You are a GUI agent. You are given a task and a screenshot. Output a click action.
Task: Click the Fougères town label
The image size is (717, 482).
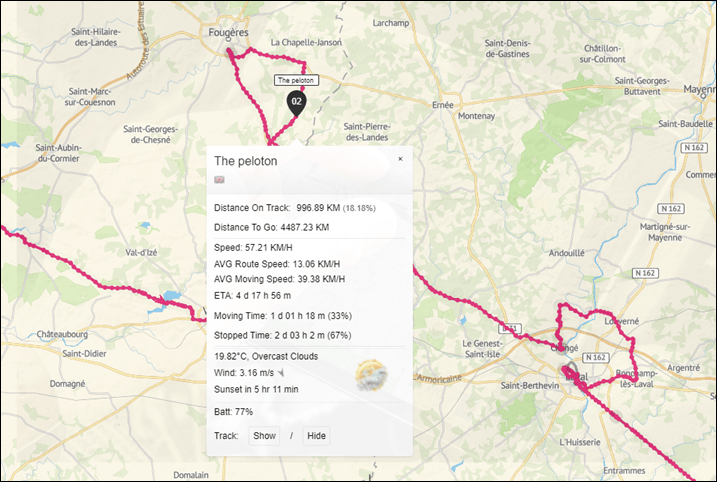tap(228, 32)
